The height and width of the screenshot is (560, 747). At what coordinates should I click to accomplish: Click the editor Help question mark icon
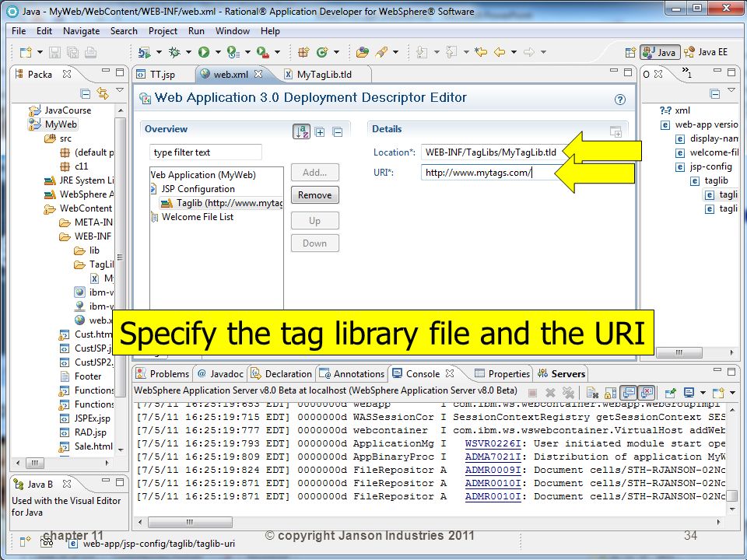(620, 100)
